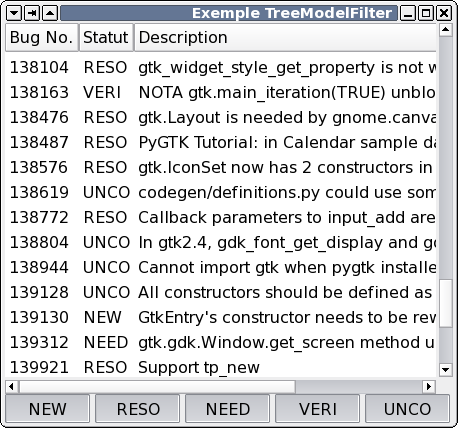This screenshot has height=428, width=458.
Task: Click the stick/pin window icon in title bar
Action: coord(32,13)
